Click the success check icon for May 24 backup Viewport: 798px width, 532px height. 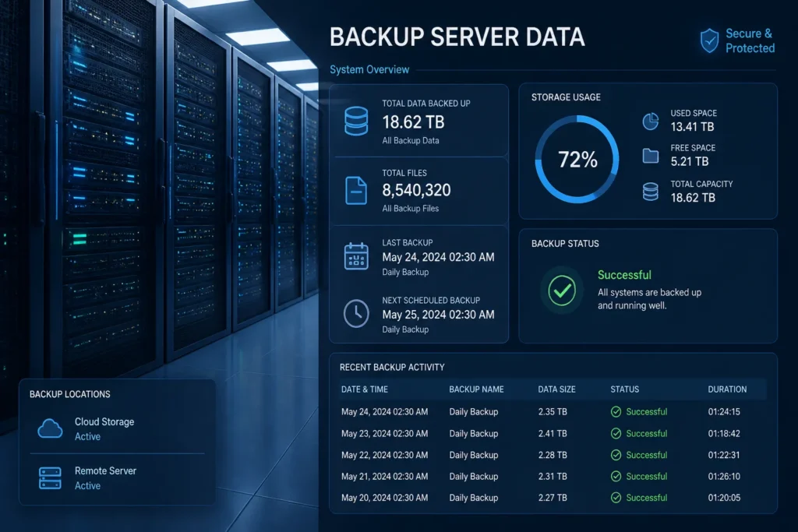pos(616,411)
